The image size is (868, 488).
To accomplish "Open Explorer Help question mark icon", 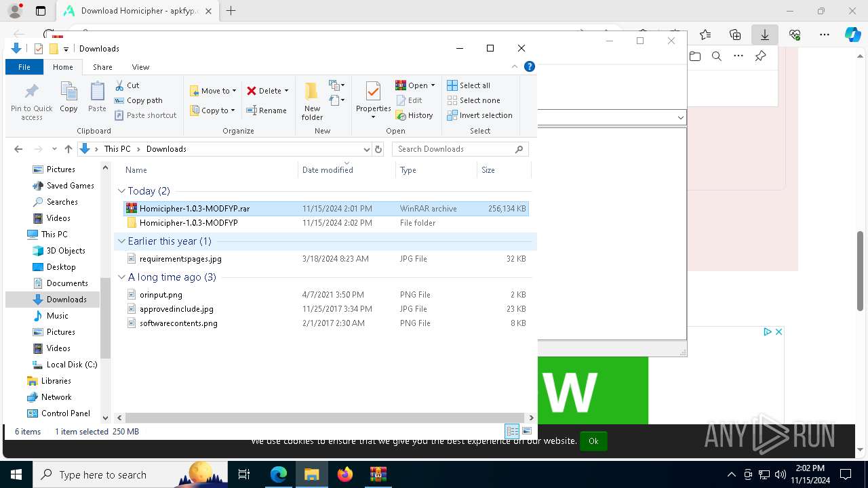I will (x=530, y=66).
